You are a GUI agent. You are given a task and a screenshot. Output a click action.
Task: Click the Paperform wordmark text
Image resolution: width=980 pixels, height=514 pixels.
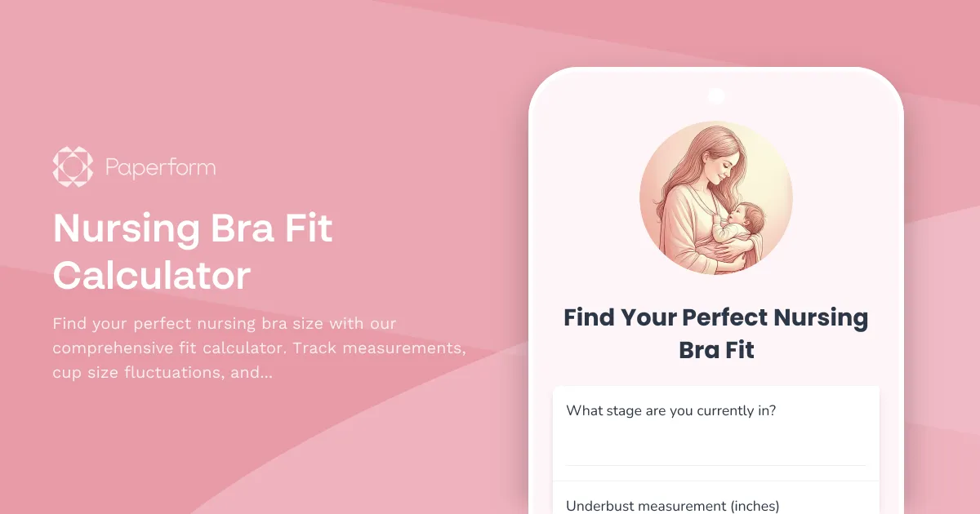[x=160, y=166]
